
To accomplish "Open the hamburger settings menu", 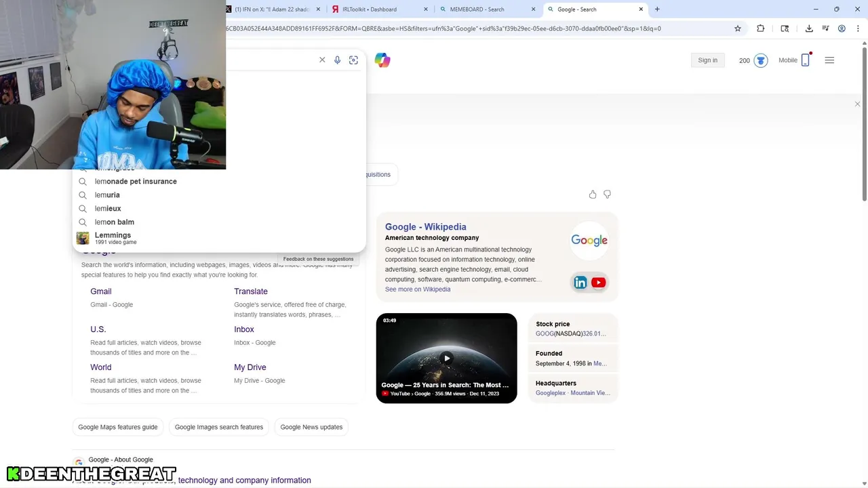I will [829, 60].
